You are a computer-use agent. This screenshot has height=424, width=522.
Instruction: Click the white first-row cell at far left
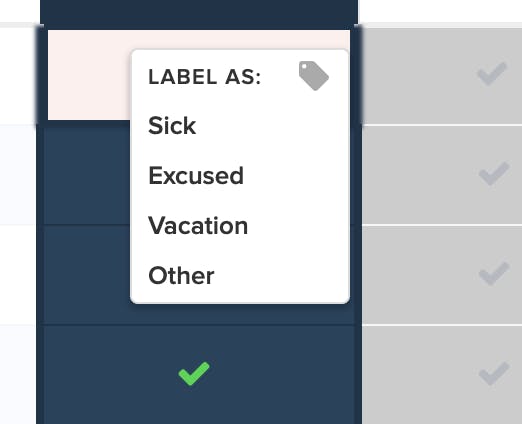(x=18, y=76)
